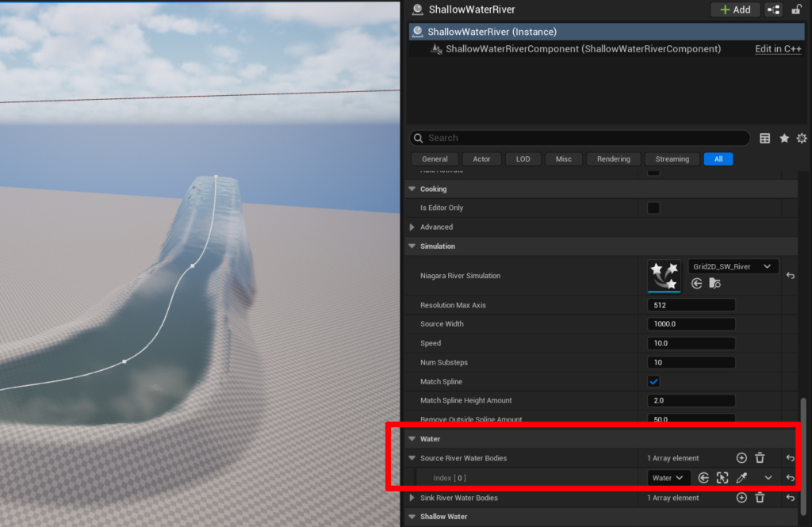This screenshot has width=812, height=527.
Task: Open the property matrix table view icon
Action: point(764,138)
